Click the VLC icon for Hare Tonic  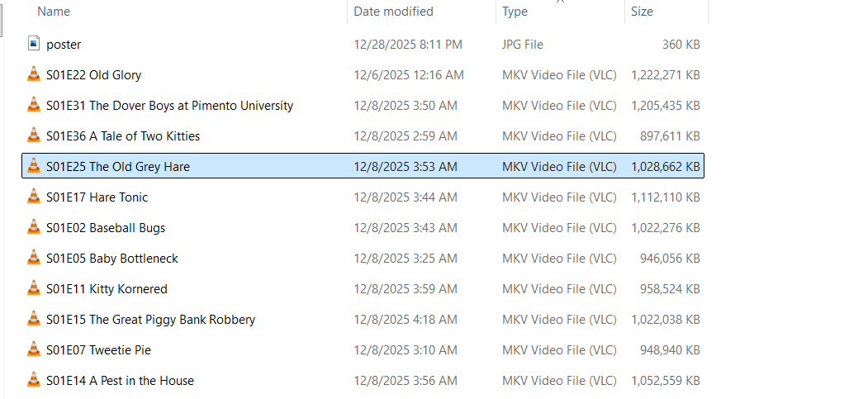tap(33, 197)
